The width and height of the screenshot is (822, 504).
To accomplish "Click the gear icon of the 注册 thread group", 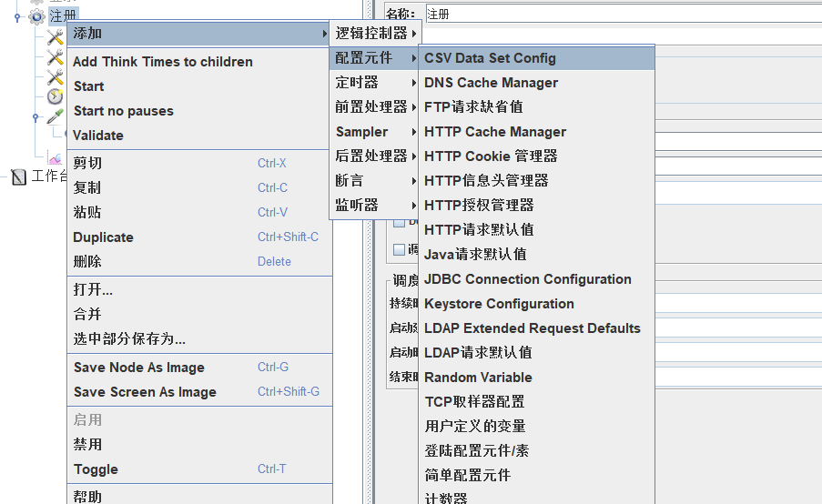I will pos(36,16).
